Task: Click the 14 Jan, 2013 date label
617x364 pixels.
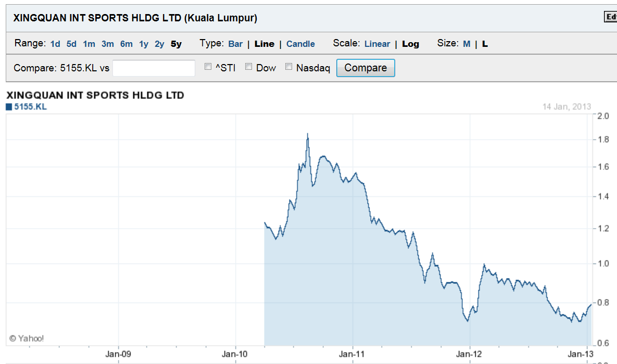Action: (566, 107)
